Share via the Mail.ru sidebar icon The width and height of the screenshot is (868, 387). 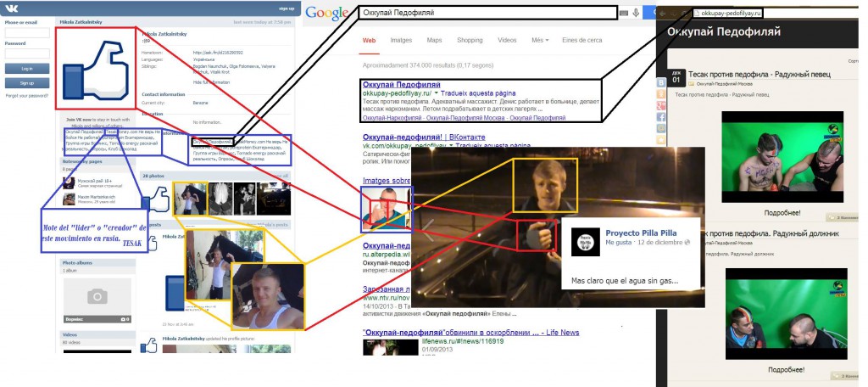click(661, 129)
